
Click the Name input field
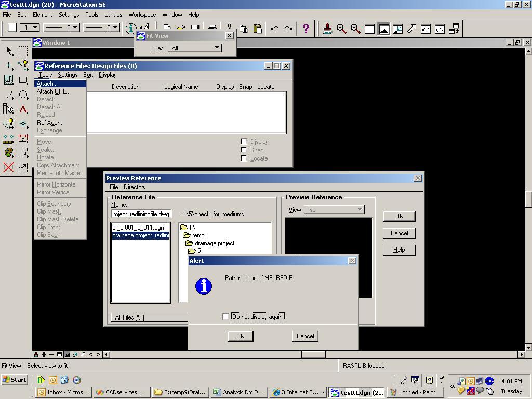pos(141,214)
